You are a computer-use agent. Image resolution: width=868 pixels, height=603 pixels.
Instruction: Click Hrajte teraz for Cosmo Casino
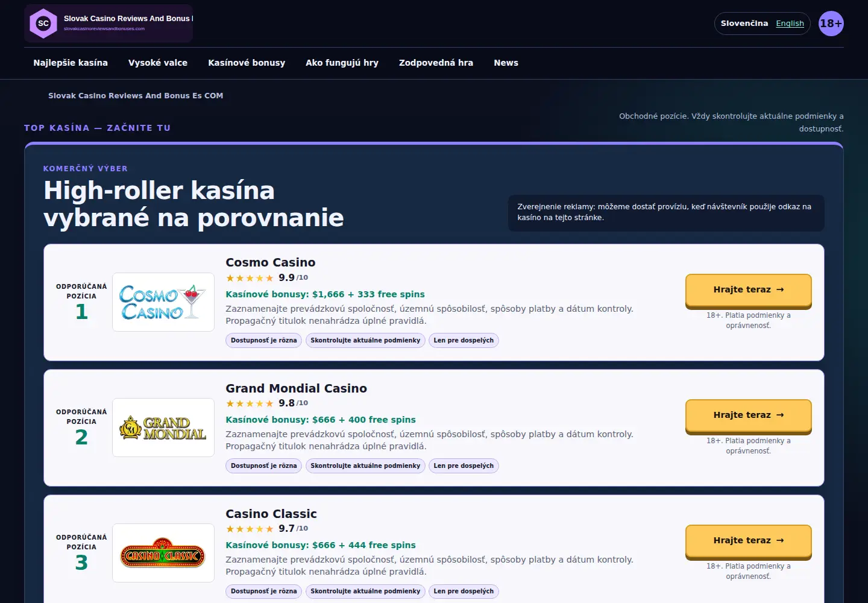point(749,290)
